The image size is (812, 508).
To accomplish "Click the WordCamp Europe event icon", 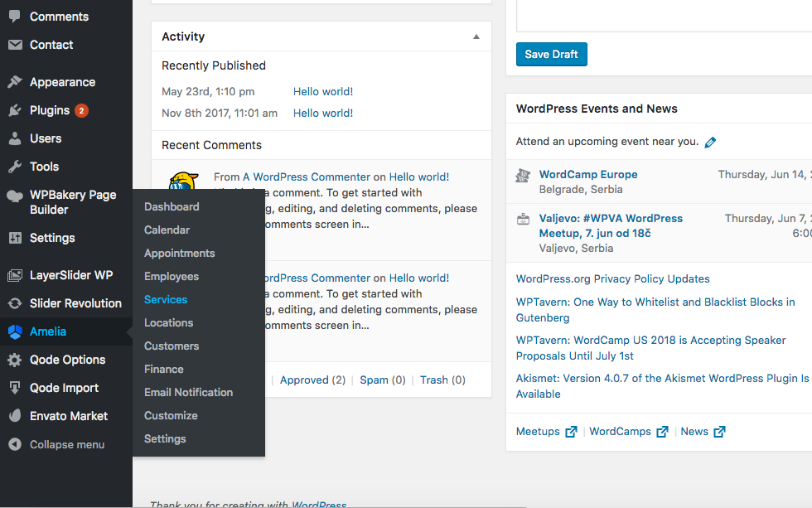I will tap(523, 176).
